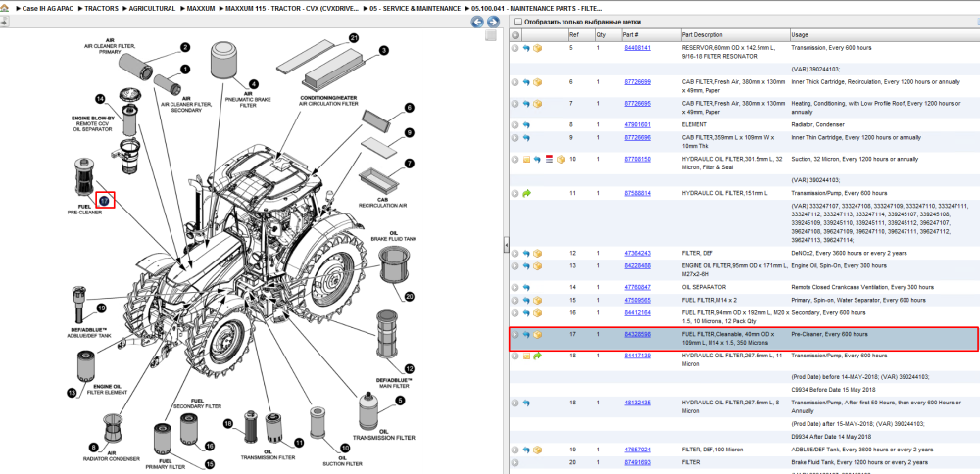Click the green arrow icon for Ref 11
The image size is (980, 474).
pos(526,194)
